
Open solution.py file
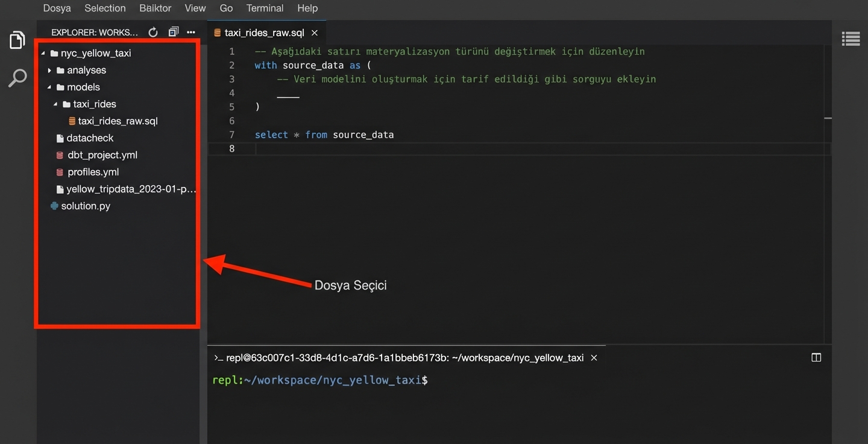(x=86, y=206)
